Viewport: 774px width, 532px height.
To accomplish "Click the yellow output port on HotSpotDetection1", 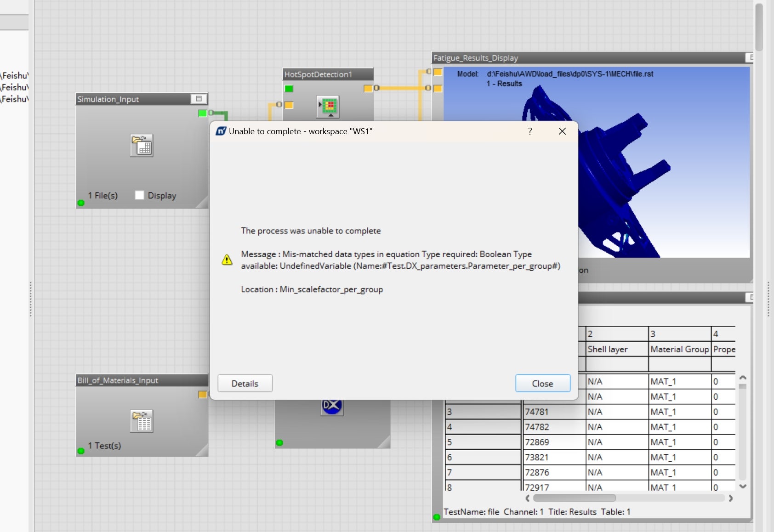I will click(368, 88).
